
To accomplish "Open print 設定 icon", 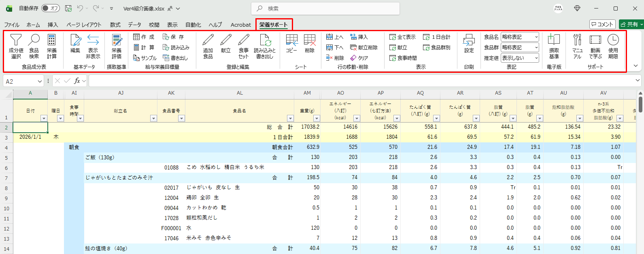I will tap(469, 43).
